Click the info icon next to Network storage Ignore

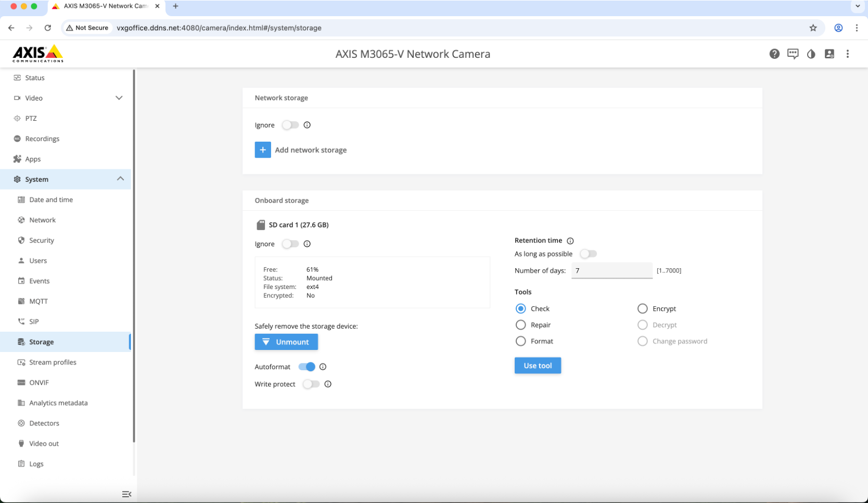tap(307, 125)
